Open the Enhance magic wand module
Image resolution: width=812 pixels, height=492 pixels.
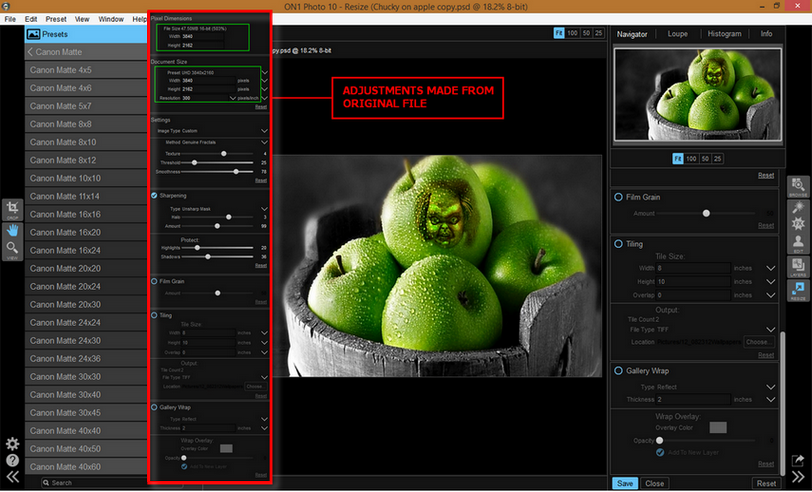pyautogui.click(x=798, y=207)
